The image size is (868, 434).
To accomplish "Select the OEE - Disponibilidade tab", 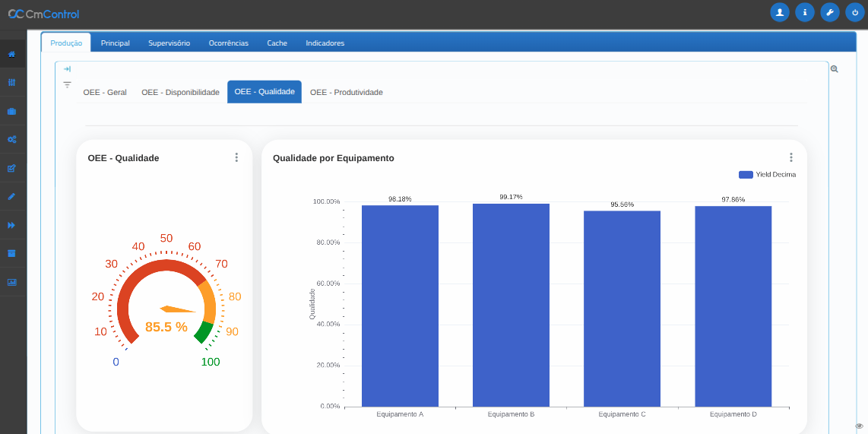I will 180,92.
